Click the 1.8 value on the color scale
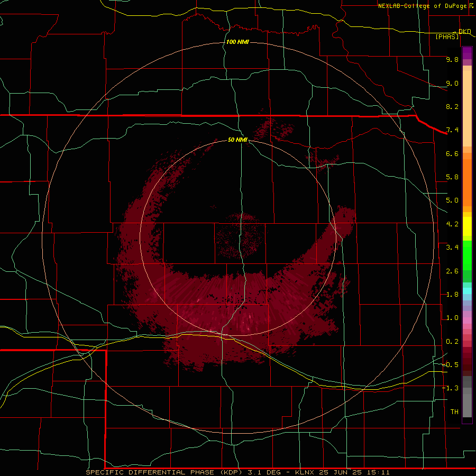 452,295
